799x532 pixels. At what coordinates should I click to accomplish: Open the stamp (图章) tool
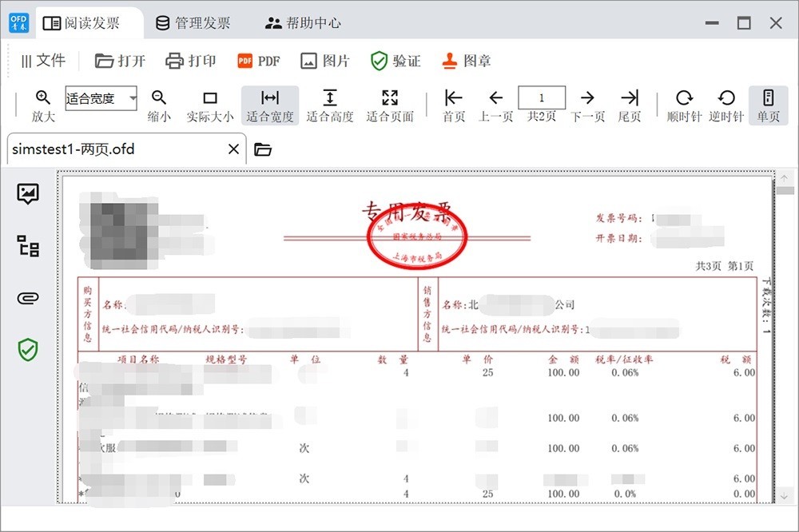pos(468,60)
